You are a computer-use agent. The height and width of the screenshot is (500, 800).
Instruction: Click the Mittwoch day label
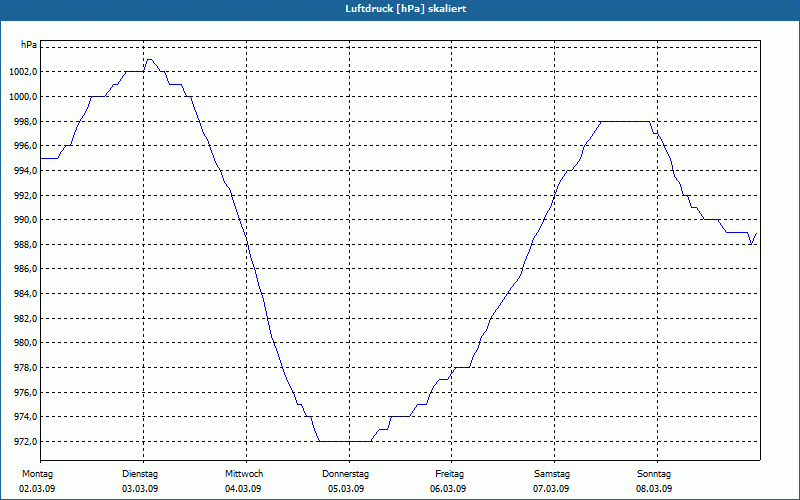point(244,474)
